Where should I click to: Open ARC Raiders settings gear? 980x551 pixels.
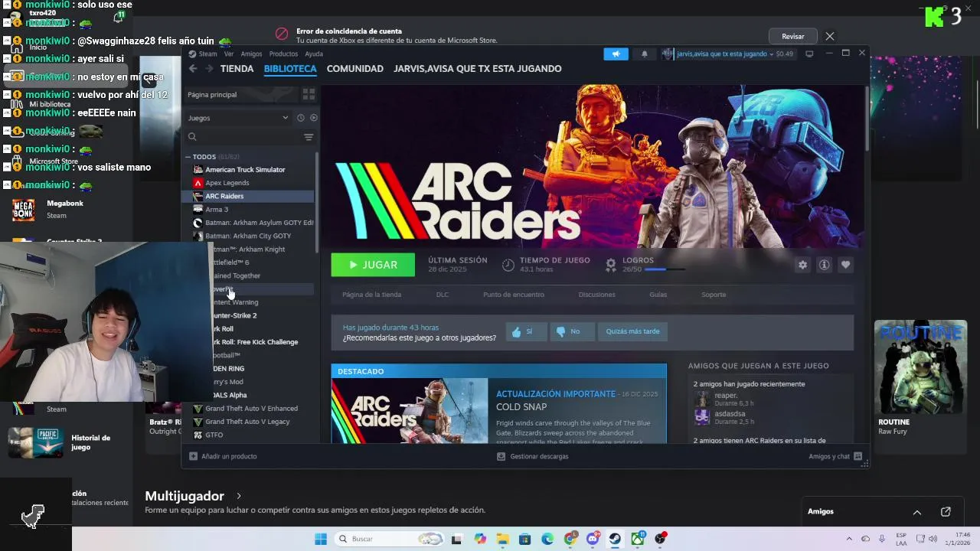pyautogui.click(x=802, y=265)
